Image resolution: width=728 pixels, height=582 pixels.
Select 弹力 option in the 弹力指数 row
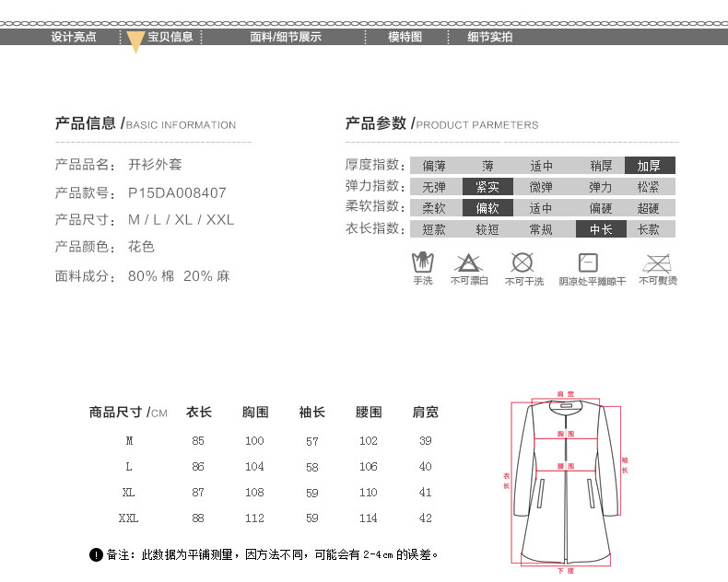tap(600, 187)
